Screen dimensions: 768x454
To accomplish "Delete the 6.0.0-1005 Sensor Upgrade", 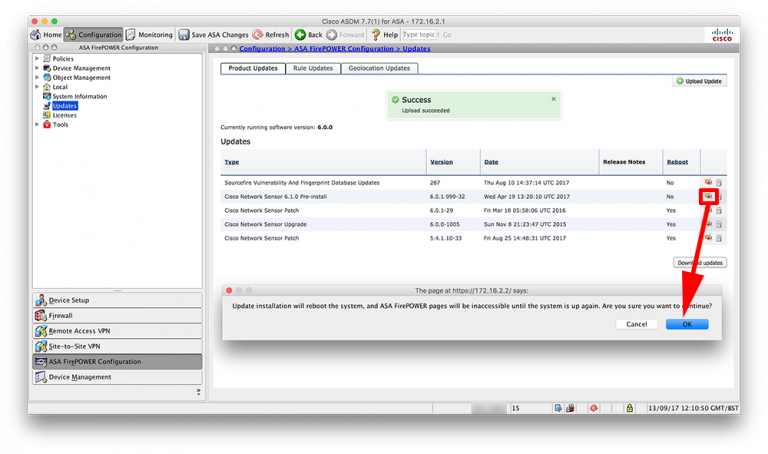I will click(719, 224).
